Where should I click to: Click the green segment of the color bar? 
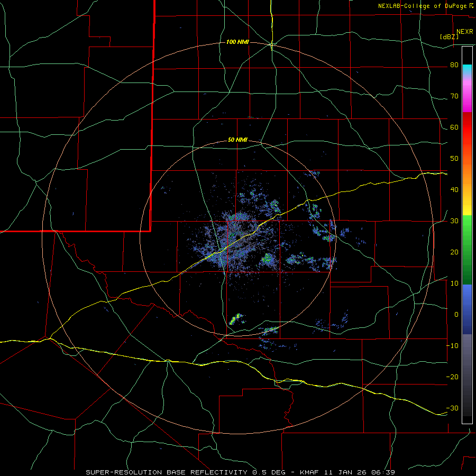point(467,250)
